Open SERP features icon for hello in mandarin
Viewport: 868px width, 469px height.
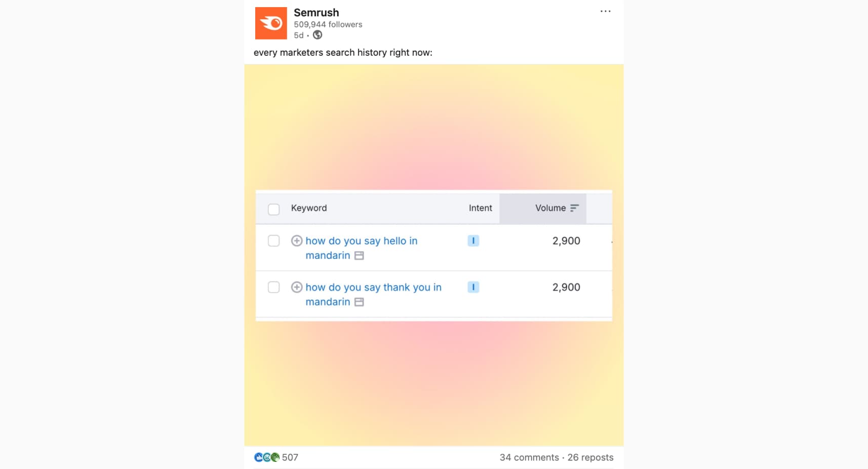click(x=359, y=256)
